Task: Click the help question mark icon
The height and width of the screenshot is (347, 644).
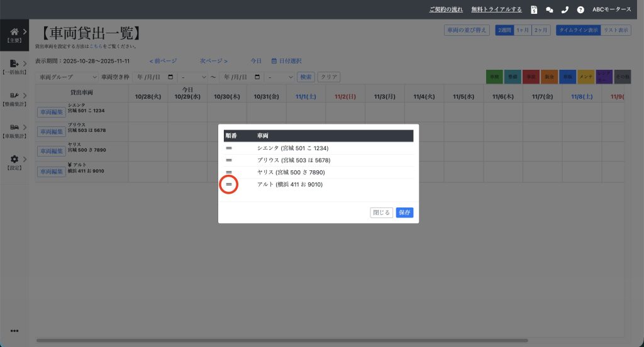Action: (580, 9)
